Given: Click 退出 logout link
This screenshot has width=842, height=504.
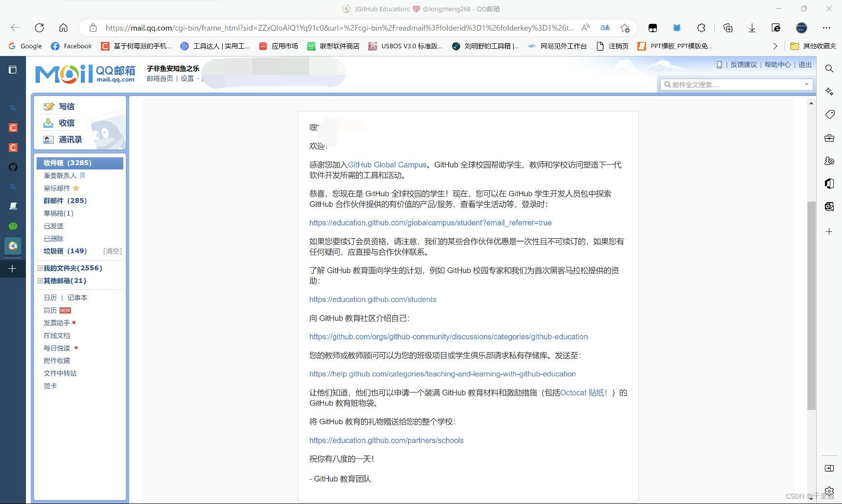Looking at the screenshot, I should (805, 64).
